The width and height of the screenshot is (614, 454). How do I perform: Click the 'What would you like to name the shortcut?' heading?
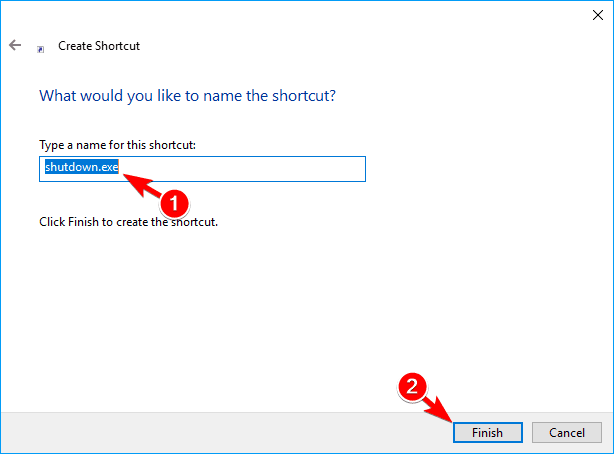(187, 96)
